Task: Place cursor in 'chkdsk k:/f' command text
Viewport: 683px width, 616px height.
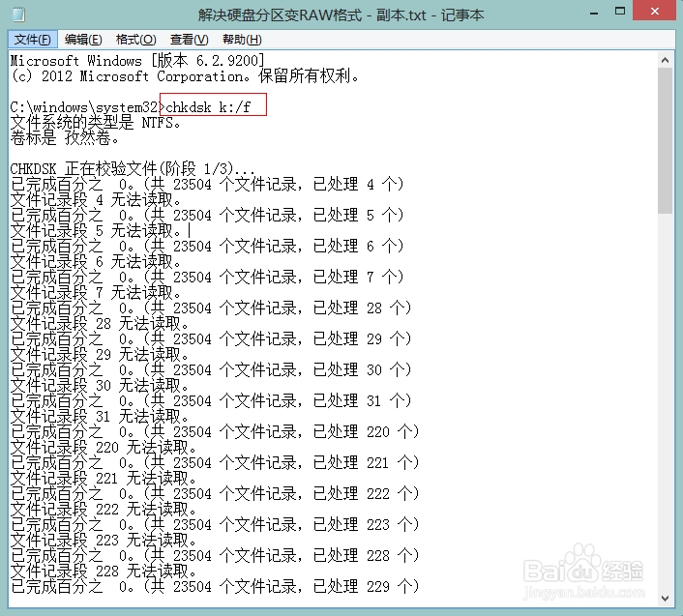Action: coord(208,107)
